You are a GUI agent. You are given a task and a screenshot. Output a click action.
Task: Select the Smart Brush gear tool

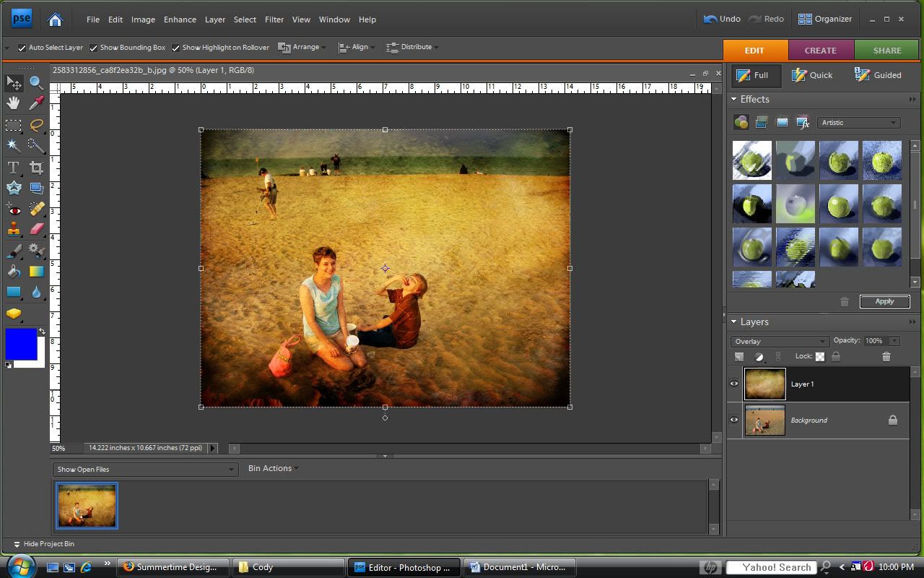click(36, 251)
